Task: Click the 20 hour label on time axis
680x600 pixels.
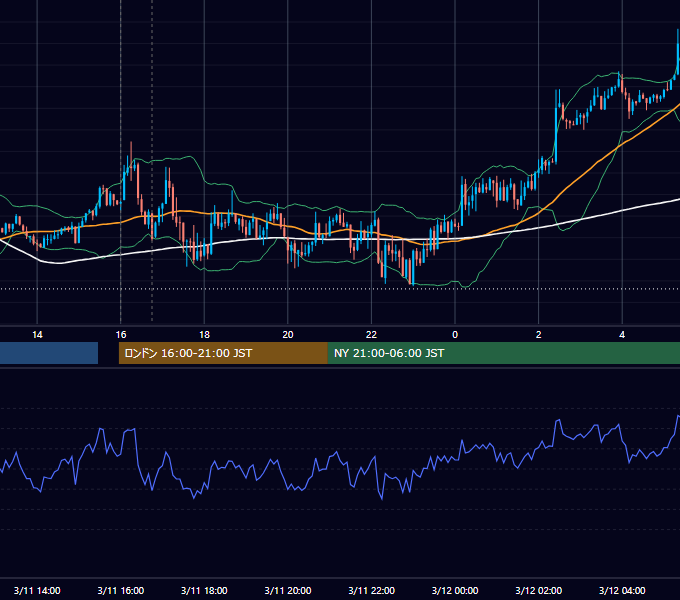Action: 288,335
